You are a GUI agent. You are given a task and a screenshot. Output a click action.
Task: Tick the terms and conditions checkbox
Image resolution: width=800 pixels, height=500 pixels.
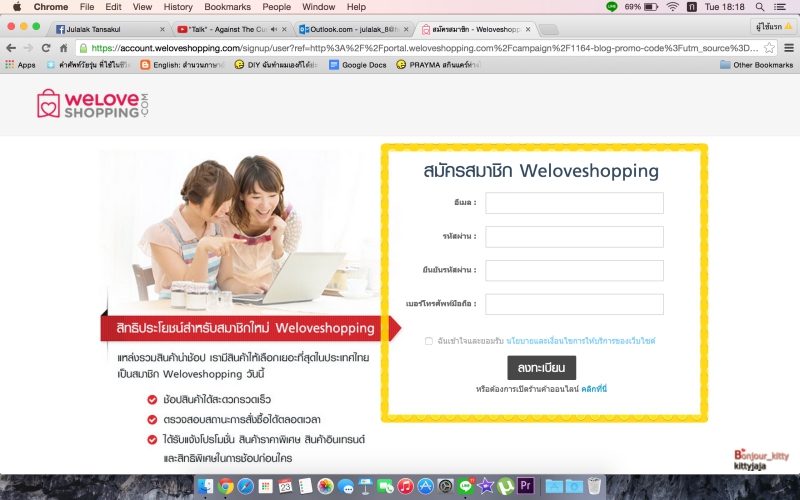[x=429, y=341]
